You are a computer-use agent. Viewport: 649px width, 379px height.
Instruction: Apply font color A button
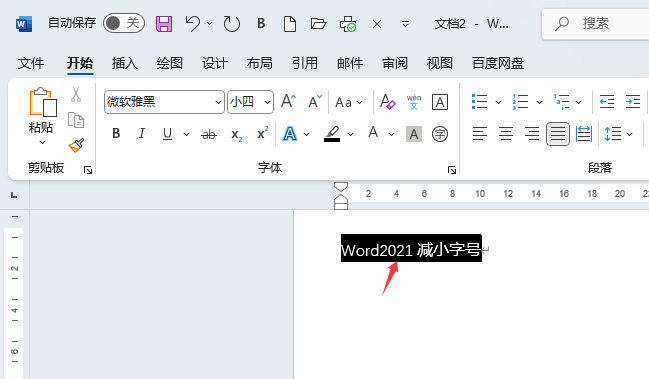373,133
